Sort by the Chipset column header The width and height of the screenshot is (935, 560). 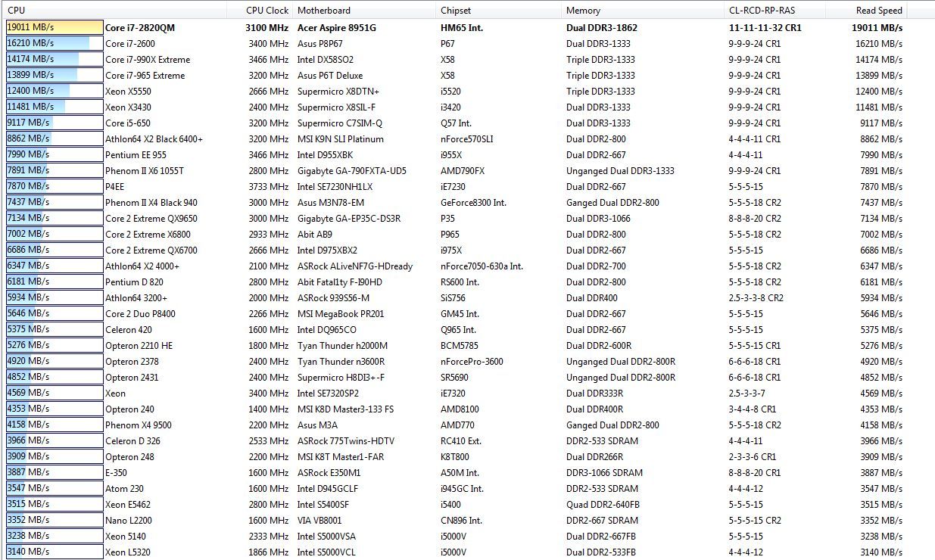tap(498, 10)
